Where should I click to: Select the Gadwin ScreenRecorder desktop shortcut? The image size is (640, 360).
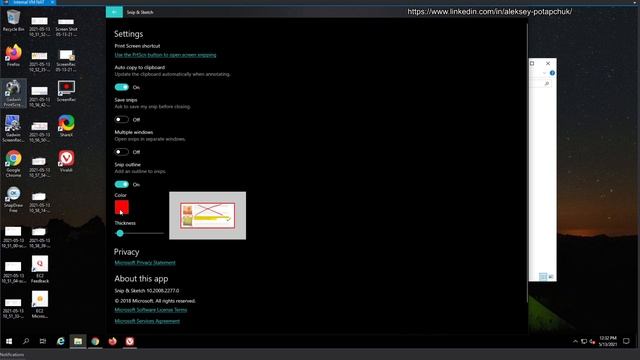pos(13,128)
